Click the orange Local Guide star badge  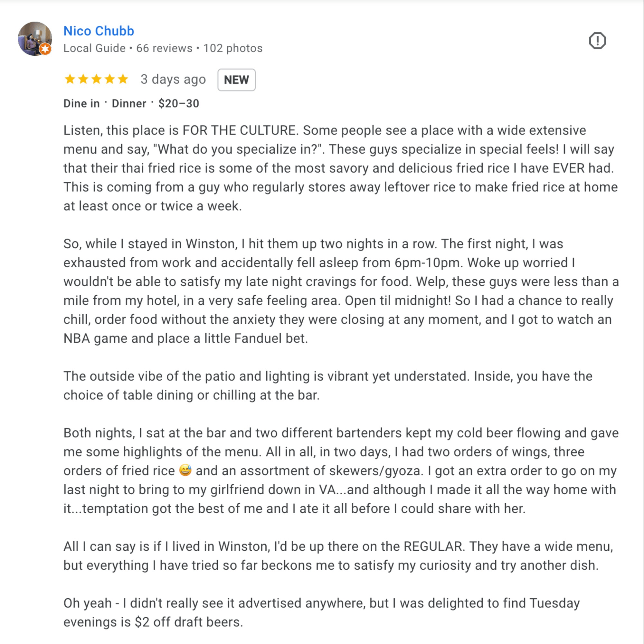(45, 49)
